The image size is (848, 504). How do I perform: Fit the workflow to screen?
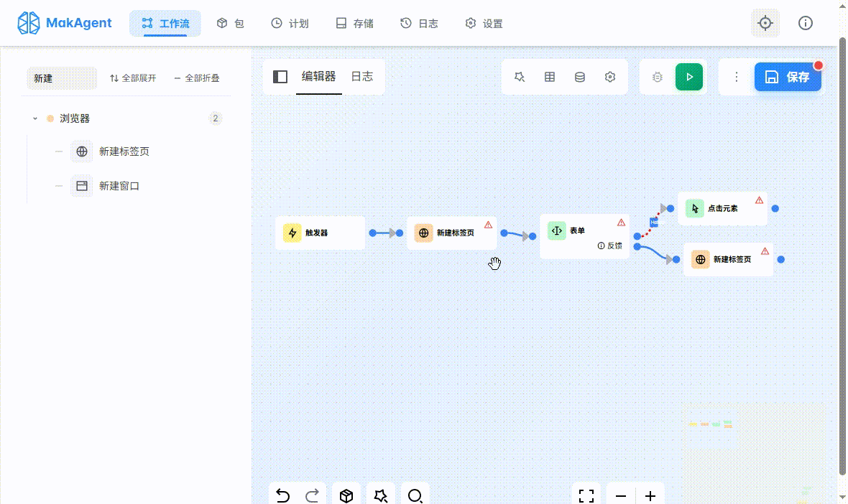pos(586,495)
